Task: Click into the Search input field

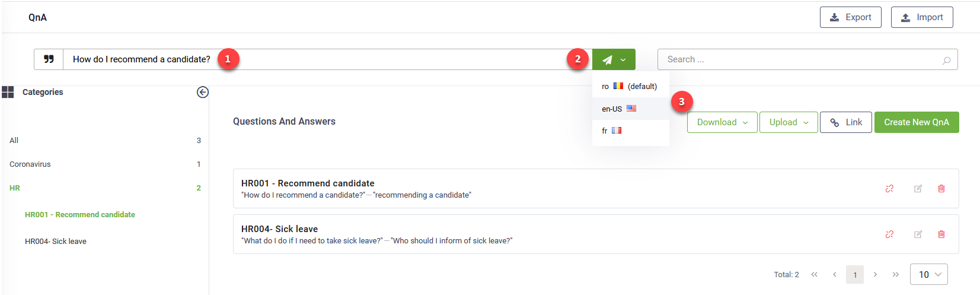Action: click(x=800, y=59)
